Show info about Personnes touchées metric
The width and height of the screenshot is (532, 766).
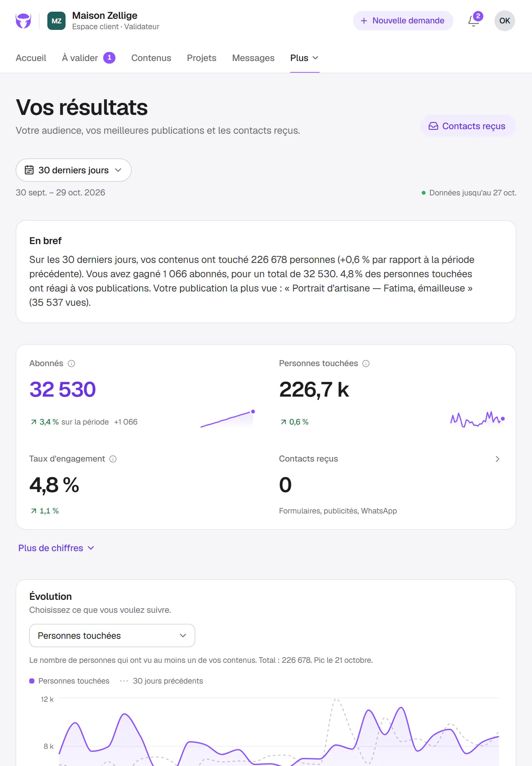tap(366, 364)
